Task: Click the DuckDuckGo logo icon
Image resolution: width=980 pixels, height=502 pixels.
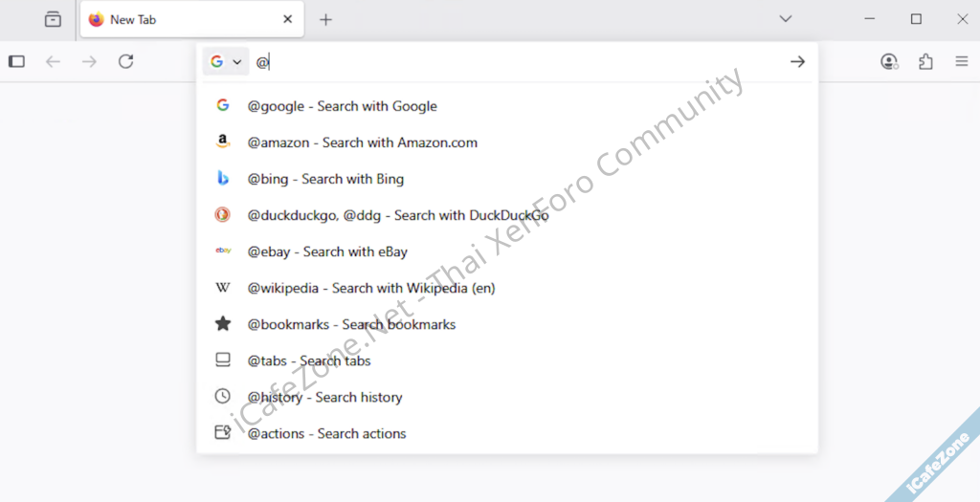Action: [222, 215]
